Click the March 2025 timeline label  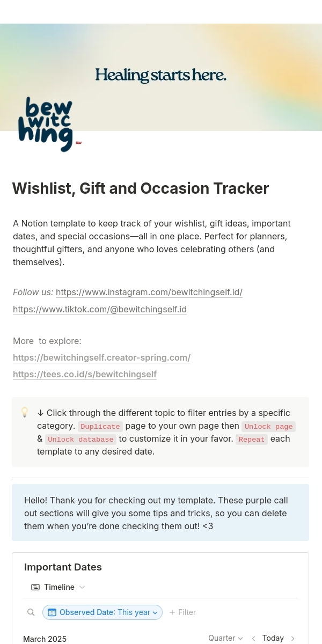pyautogui.click(x=45, y=639)
